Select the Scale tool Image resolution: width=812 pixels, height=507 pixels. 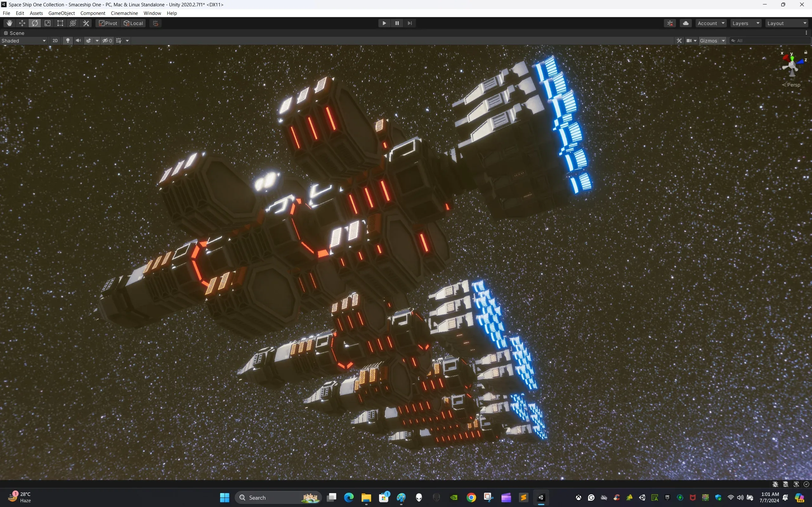(47, 23)
